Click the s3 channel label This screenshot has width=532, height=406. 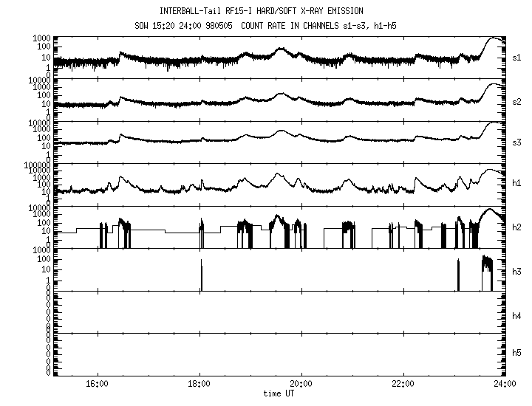(x=516, y=142)
